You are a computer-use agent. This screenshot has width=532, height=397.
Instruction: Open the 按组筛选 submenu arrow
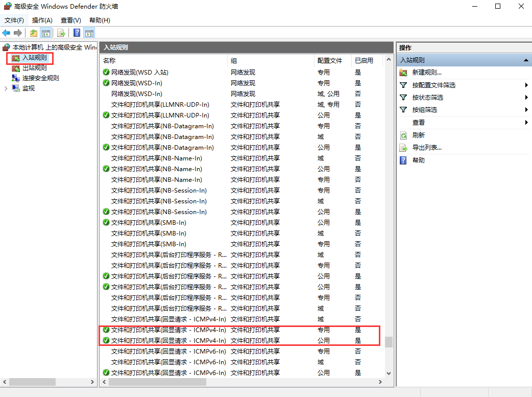pyautogui.click(x=526, y=110)
